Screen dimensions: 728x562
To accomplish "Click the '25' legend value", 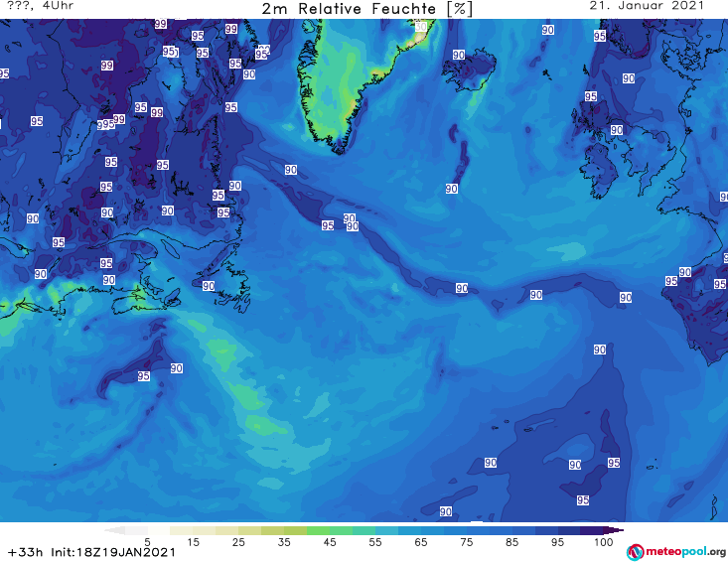I will click(x=238, y=541).
